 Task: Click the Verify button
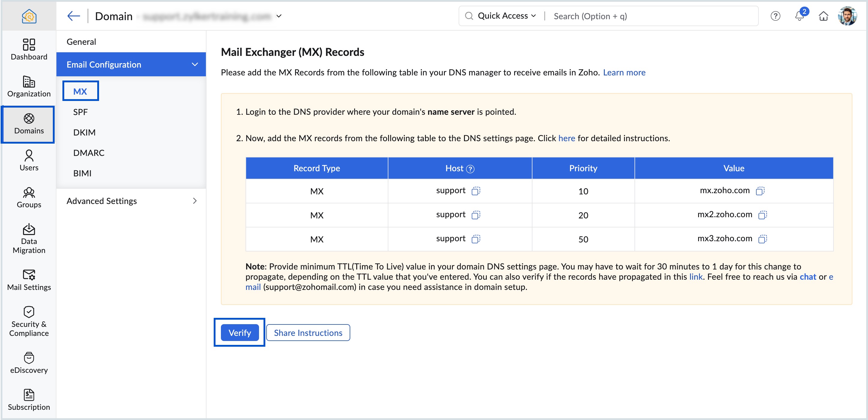[240, 333]
